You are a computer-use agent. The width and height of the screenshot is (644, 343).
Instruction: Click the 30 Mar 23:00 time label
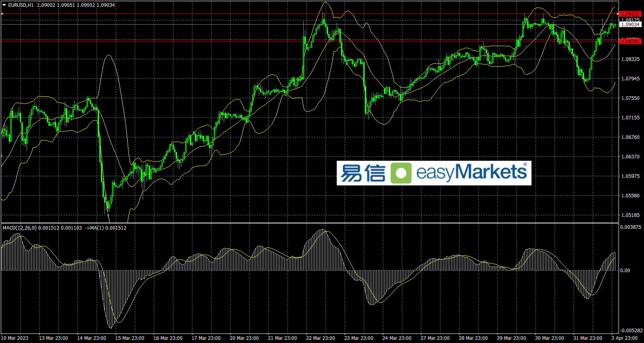click(549, 338)
